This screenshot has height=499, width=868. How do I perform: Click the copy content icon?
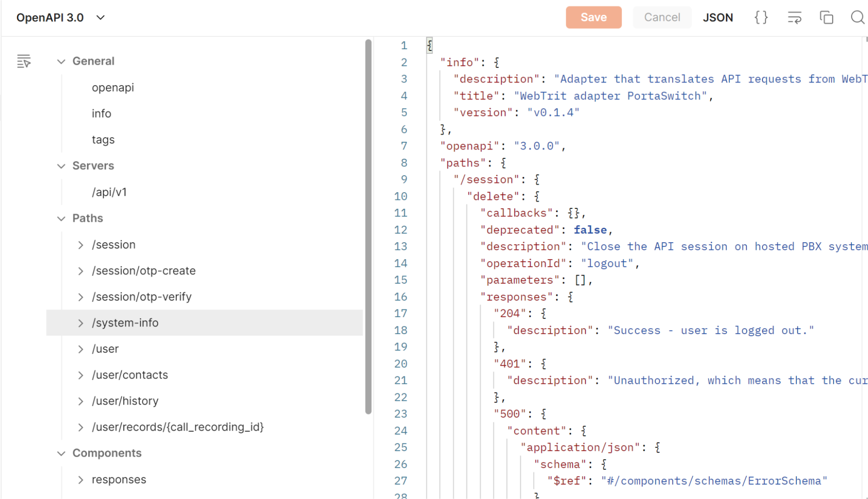click(826, 17)
